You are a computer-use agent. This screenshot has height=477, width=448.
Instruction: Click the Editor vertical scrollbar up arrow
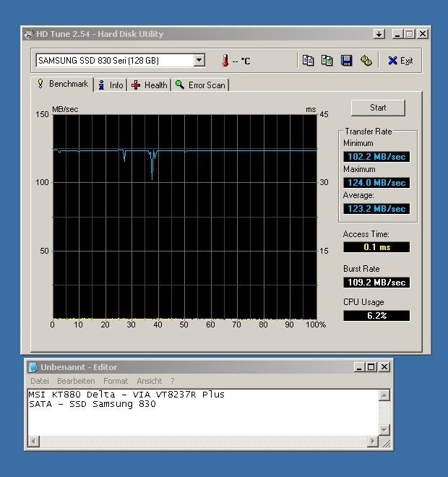384,395
